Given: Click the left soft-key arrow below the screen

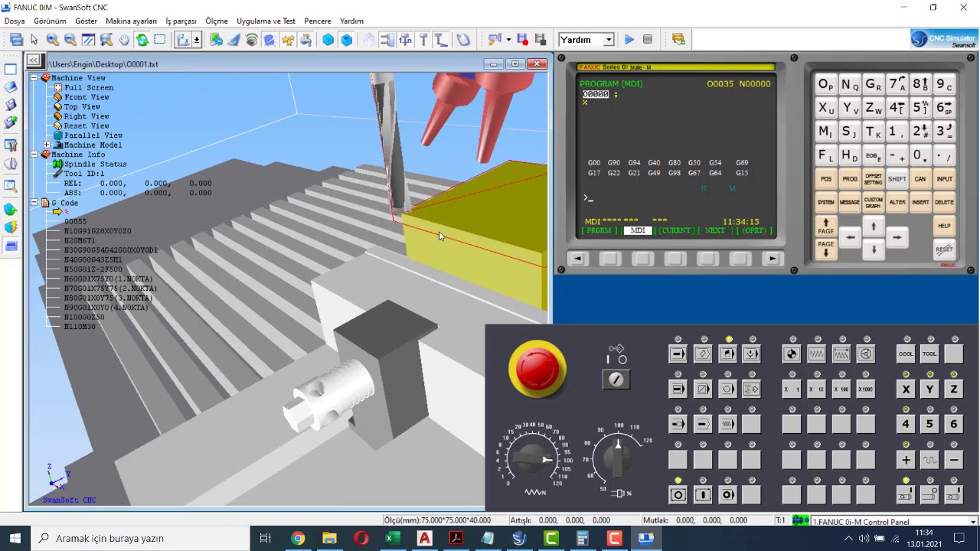Looking at the screenshot, I should point(577,259).
